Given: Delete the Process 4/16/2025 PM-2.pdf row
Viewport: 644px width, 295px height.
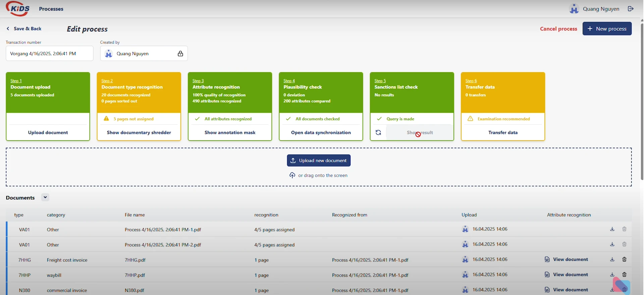Looking at the screenshot, I should [x=624, y=244].
